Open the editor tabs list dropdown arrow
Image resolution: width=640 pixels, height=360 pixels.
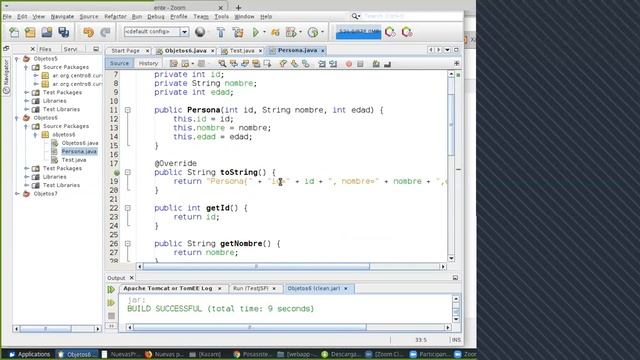[x=447, y=50]
